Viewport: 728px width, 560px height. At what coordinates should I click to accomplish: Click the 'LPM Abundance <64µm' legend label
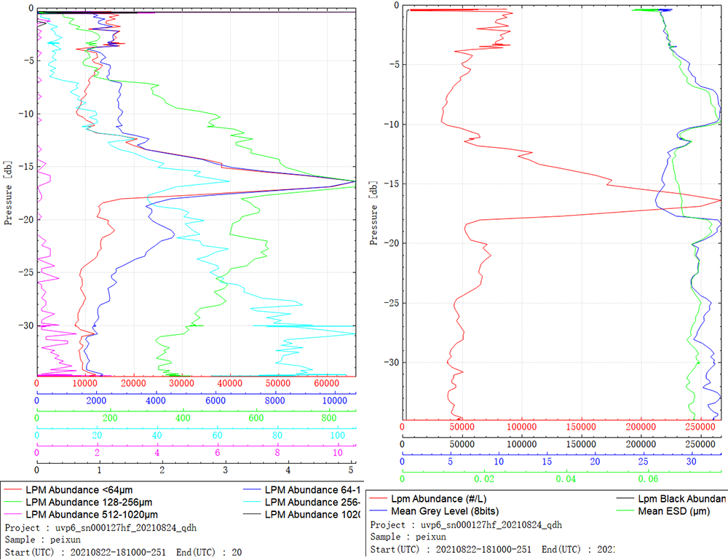(x=79, y=490)
